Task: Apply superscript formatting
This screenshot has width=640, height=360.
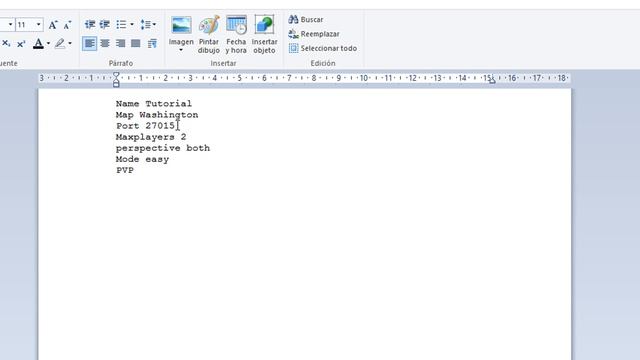Action: (x=21, y=43)
